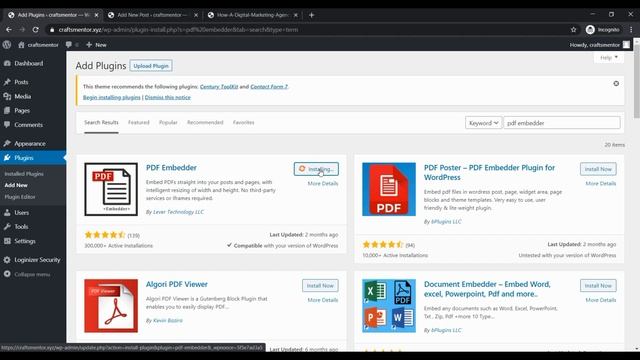Open the Posts menu item
The height and width of the screenshot is (360, 640).
[x=21, y=82]
